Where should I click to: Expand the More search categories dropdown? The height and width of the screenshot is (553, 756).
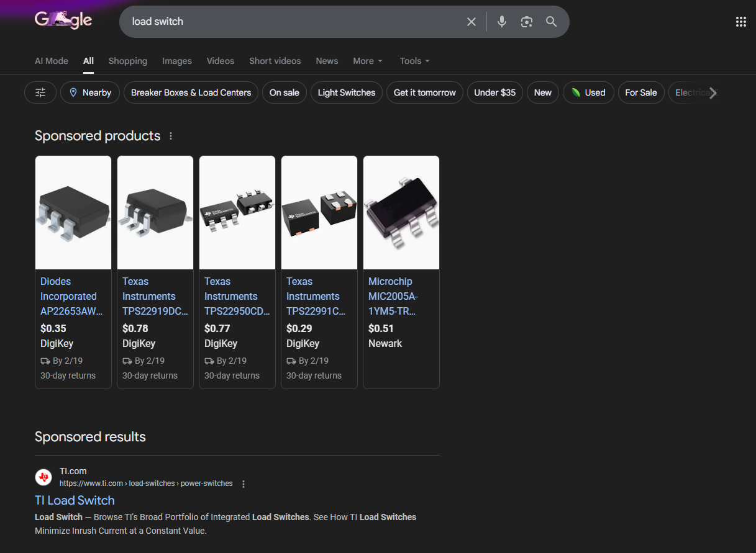pyautogui.click(x=367, y=61)
